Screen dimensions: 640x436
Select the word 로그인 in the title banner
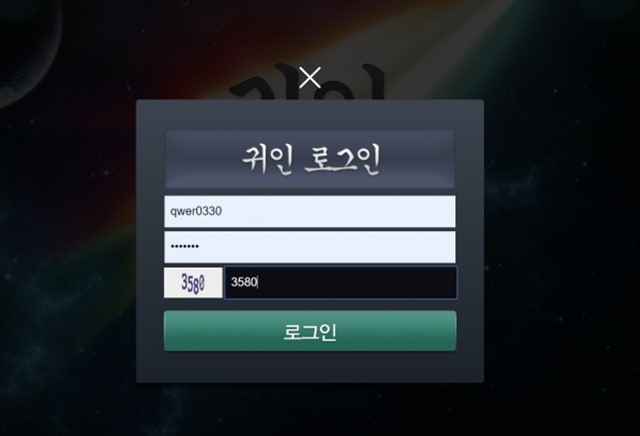(x=343, y=160)
